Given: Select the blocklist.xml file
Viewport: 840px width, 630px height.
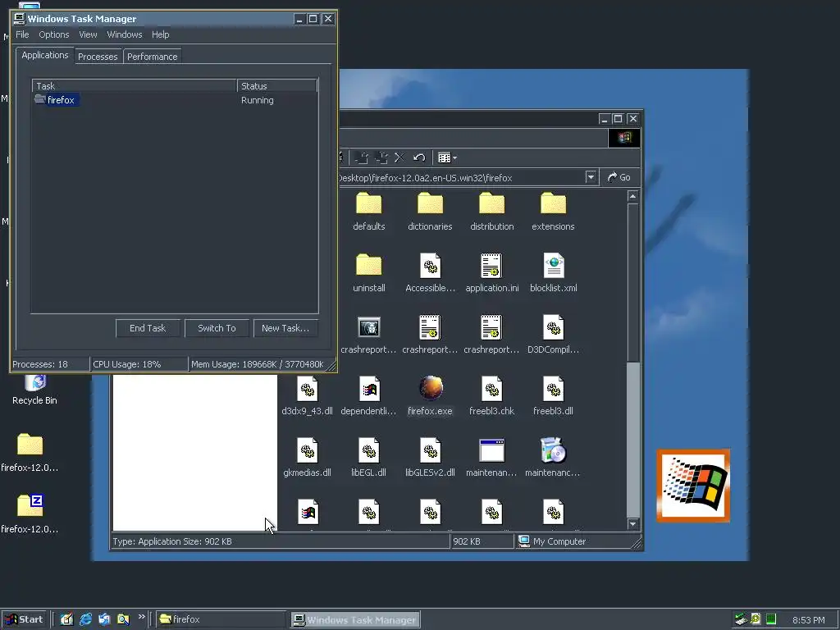Looking at the screenshot, I should click(554, 273).
